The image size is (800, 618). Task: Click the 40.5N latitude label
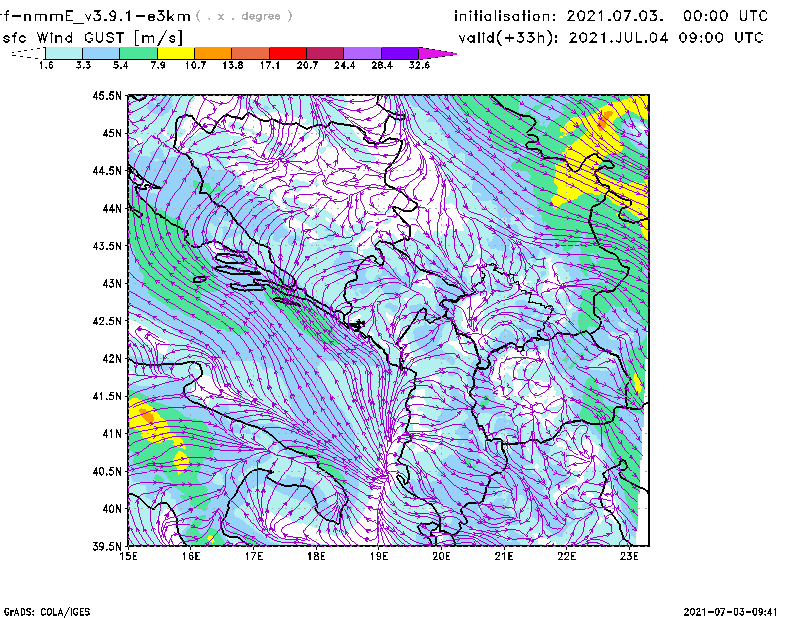coord(107,472)
